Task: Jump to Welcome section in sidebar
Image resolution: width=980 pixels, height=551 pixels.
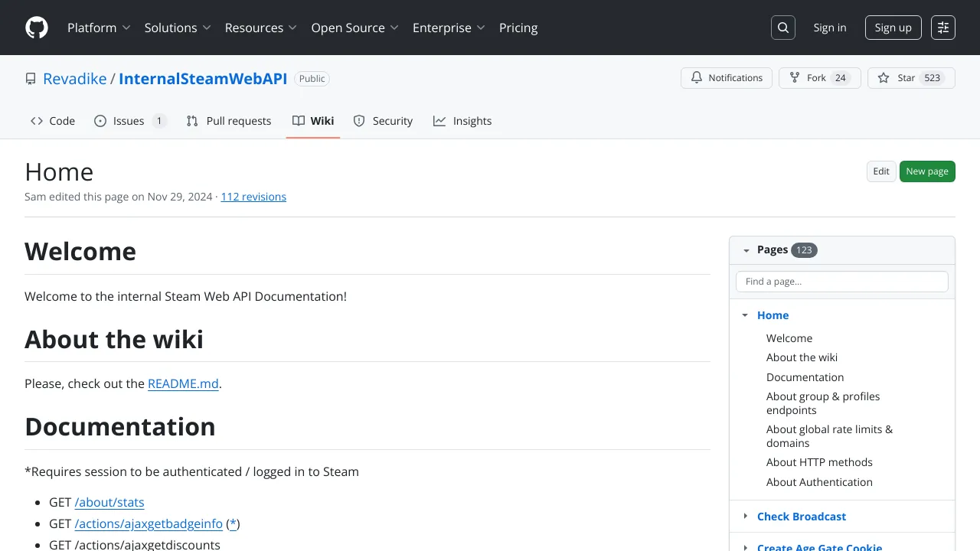Action: (789, 338)
